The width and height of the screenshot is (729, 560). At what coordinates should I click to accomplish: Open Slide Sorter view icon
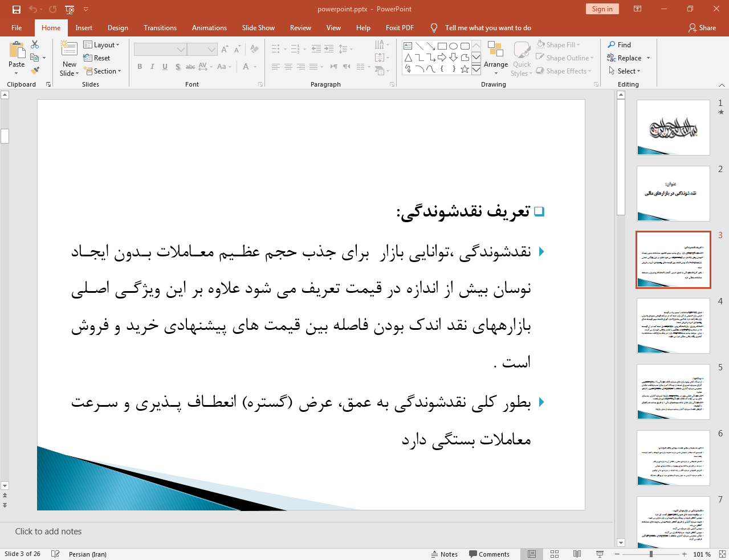tap(555, 554)
